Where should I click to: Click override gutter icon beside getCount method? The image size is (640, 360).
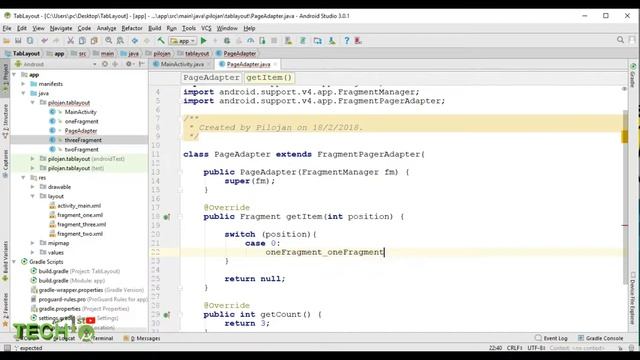pos(167,315)
